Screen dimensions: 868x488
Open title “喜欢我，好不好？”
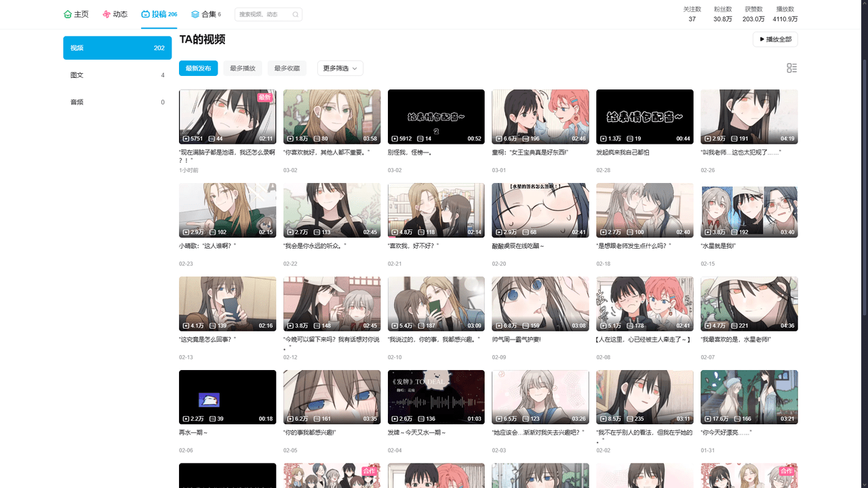(x=414, y=246)
